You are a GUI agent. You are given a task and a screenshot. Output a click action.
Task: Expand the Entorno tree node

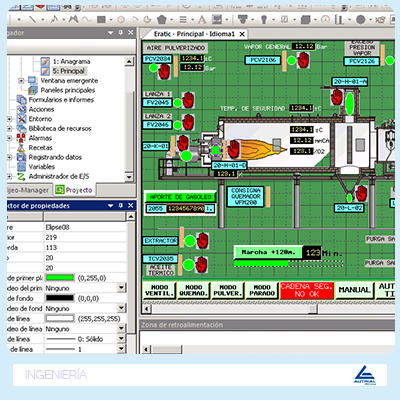(10, 119)
